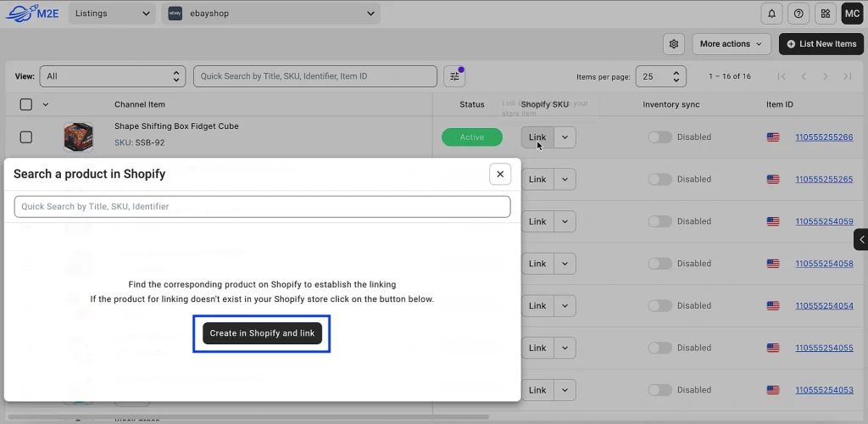Click the notifications bell icon
This screenshot has height=424, width=868.
coord(771,14)
